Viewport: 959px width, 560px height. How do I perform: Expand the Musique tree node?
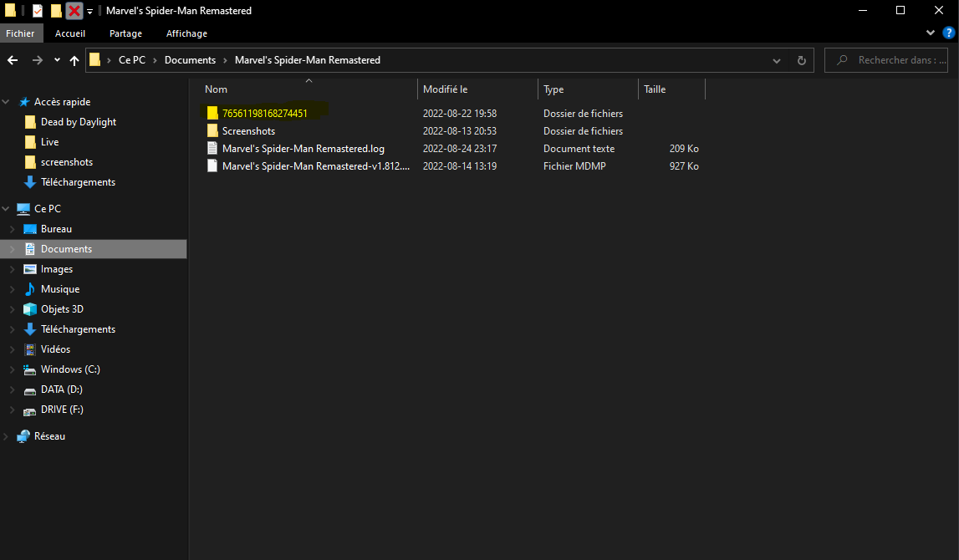[13, 289]
